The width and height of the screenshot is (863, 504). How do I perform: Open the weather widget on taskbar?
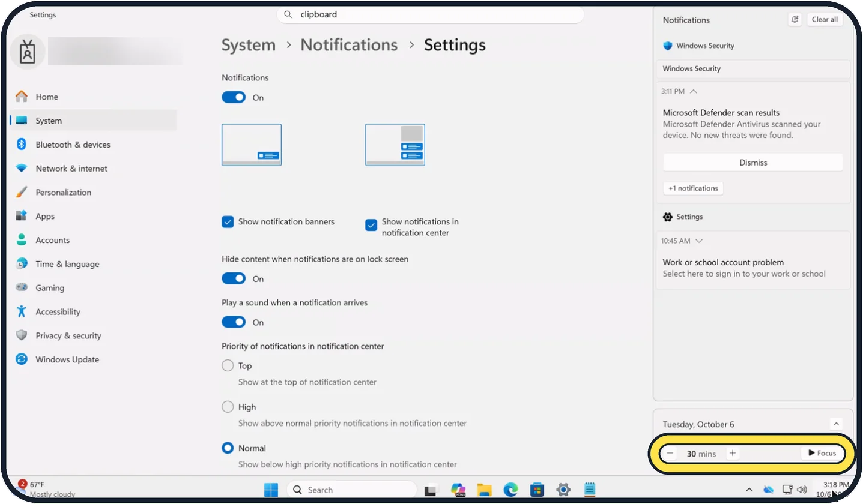47,489
